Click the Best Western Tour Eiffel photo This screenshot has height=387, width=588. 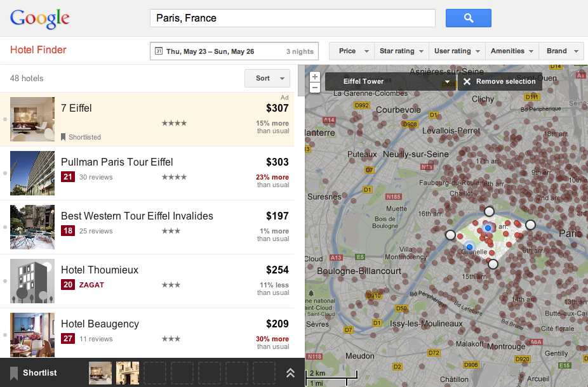(x=32, y=227)
